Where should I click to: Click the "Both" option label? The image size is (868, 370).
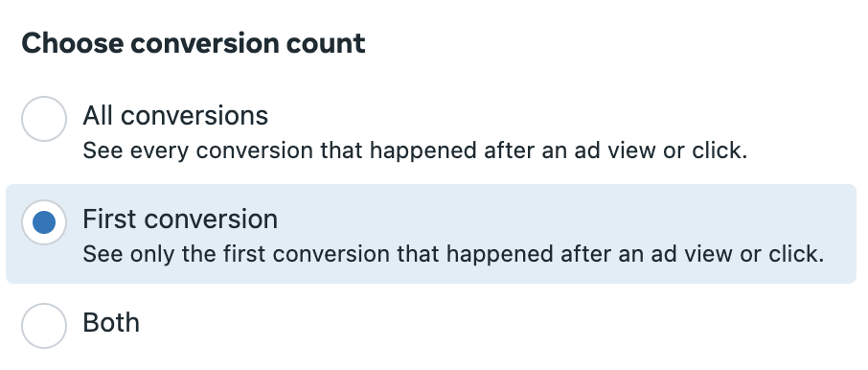[x=111, y=322]
